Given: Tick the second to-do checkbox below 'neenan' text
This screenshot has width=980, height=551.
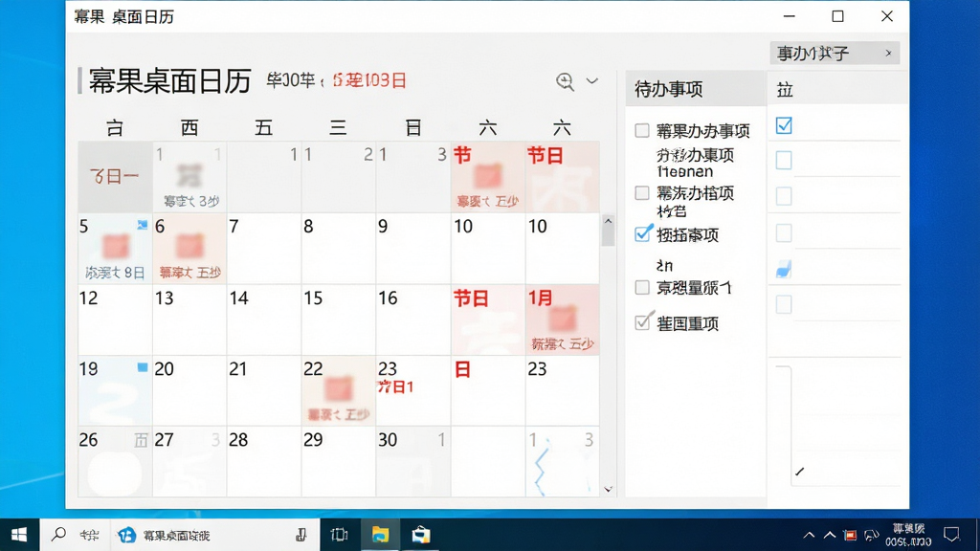Looking at the screenshot, I should [642, 193].
